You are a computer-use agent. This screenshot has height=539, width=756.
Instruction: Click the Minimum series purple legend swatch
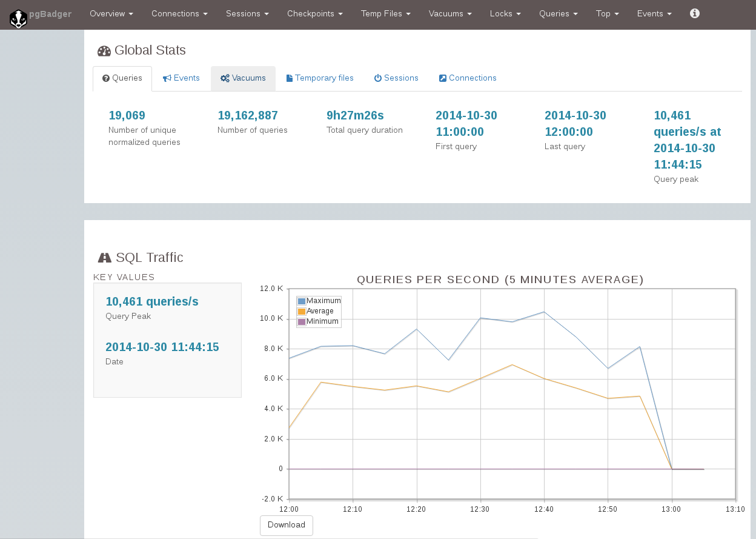click(302, 321)
